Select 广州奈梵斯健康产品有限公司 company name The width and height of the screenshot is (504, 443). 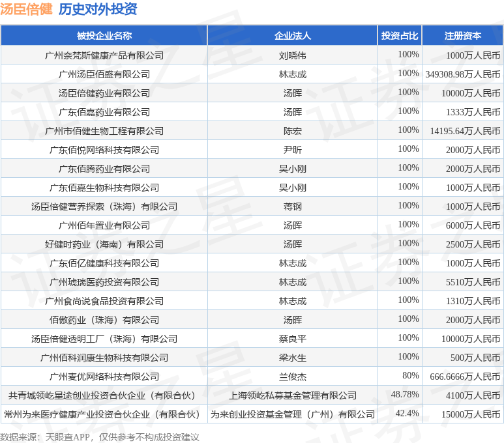[x=104, y=55]
